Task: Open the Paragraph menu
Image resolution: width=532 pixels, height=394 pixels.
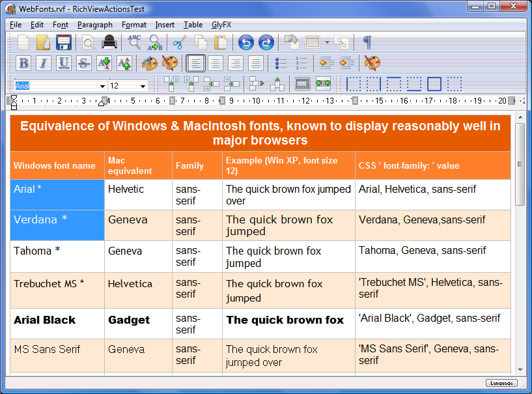Action: [94, 25]
